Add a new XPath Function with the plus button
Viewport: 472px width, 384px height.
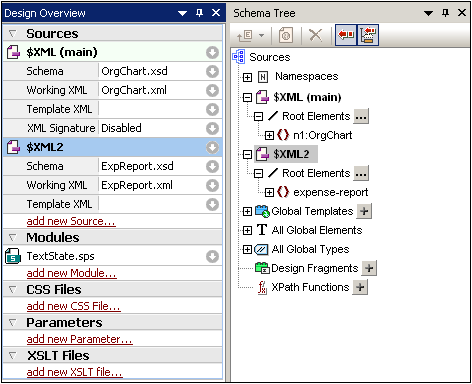tap(360, 287)
